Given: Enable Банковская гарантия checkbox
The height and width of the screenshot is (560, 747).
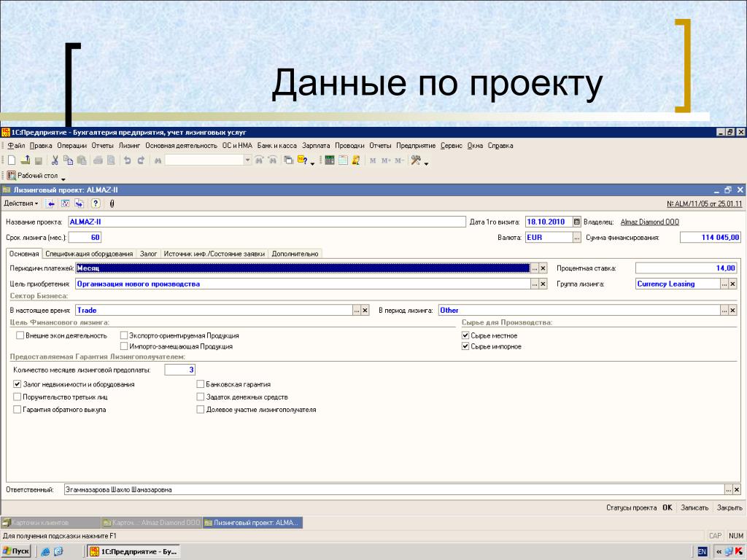Looking at the screenshot, I should tap(201, 384).
